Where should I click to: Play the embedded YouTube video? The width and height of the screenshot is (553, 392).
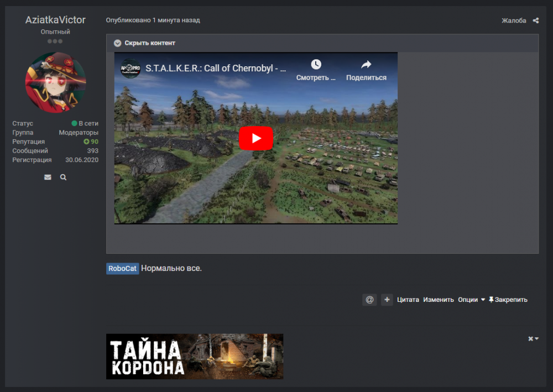pos(255,138)
